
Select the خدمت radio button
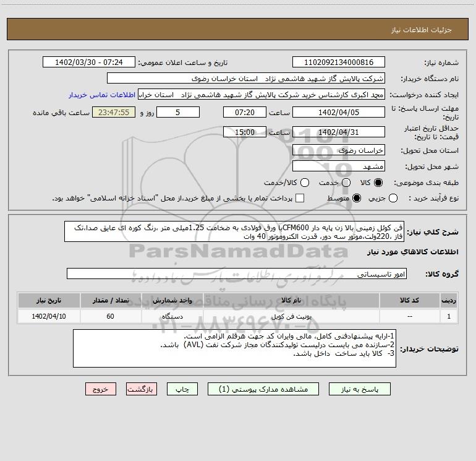pyautogui.click(x=346, y=183)
